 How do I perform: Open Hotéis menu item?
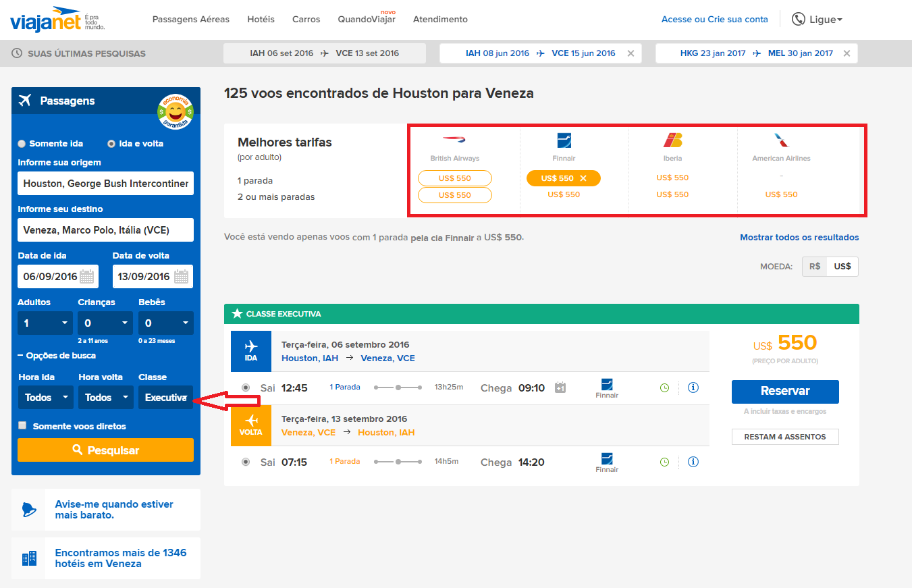coord(261,20)
